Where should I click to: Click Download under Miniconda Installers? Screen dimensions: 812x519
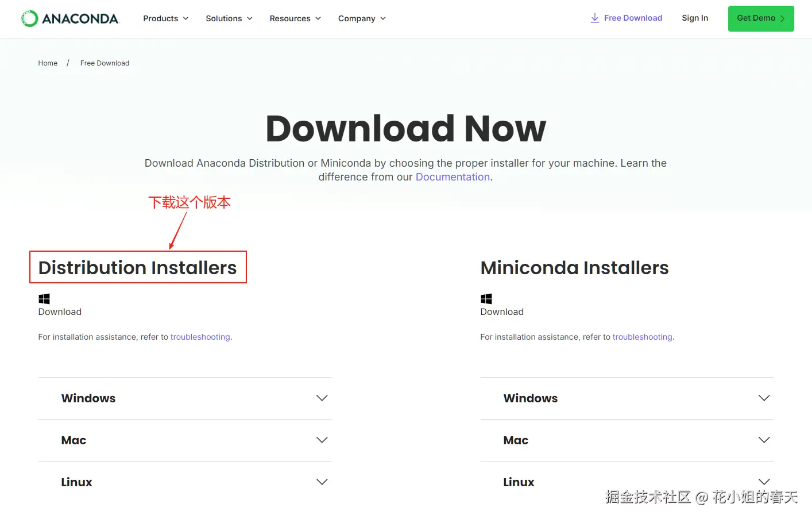[x=502, y=312]
